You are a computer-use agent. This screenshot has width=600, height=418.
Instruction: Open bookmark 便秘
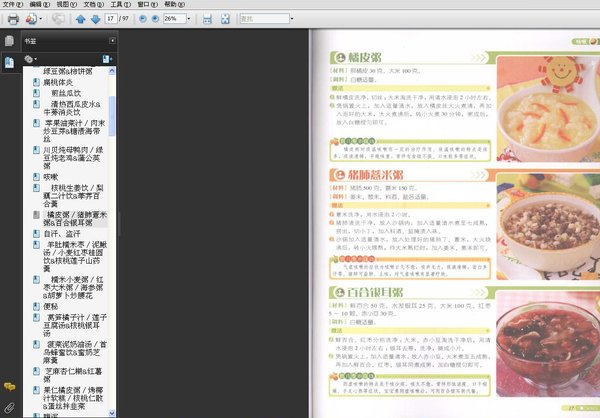click(51, 306)
